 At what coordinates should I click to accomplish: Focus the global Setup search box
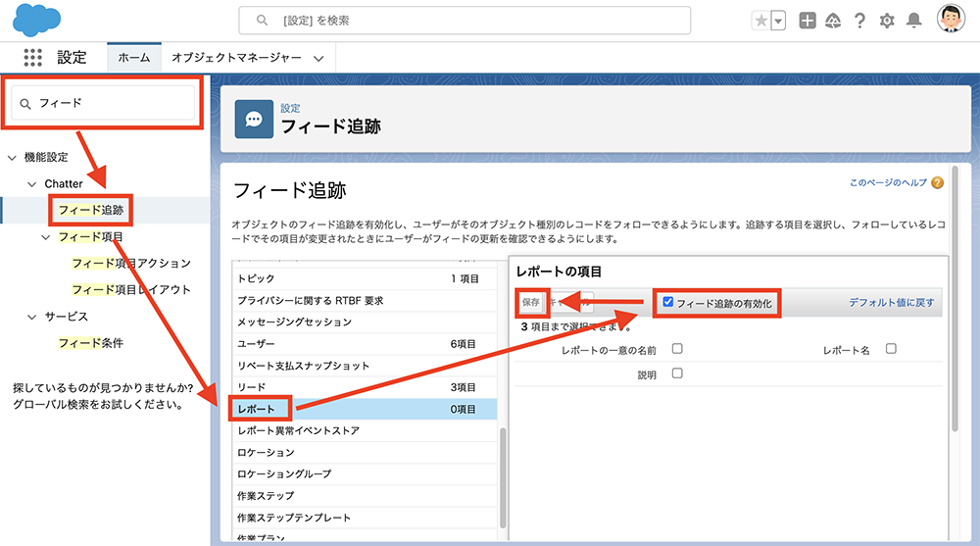465,21
